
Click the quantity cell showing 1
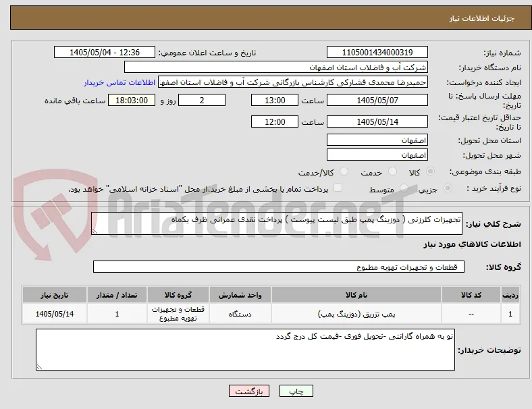click(x=117, y=314)
